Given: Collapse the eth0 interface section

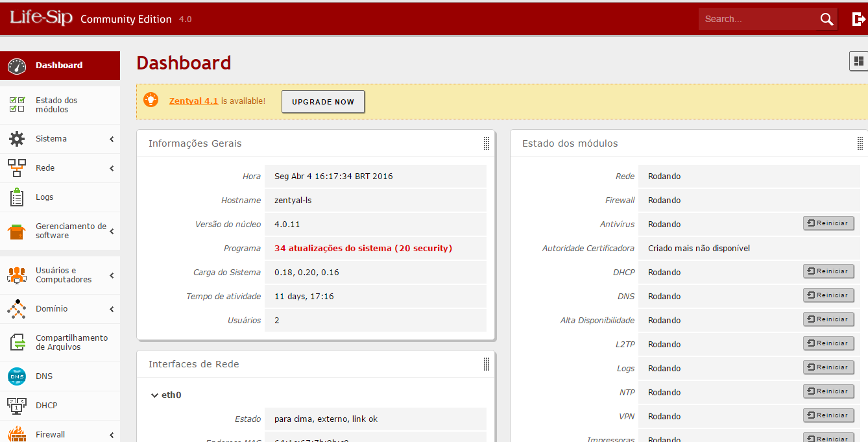Looking at the screenshot, I should [154, 395].
